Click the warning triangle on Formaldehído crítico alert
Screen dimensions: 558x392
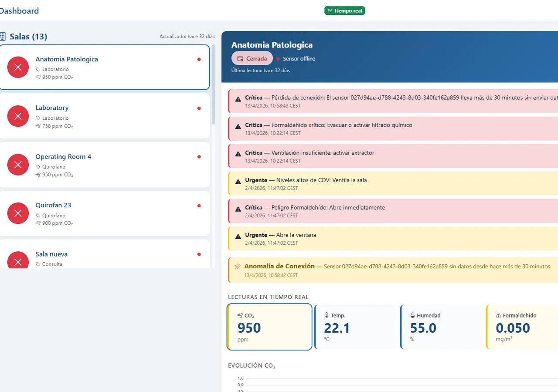[238, 127]
